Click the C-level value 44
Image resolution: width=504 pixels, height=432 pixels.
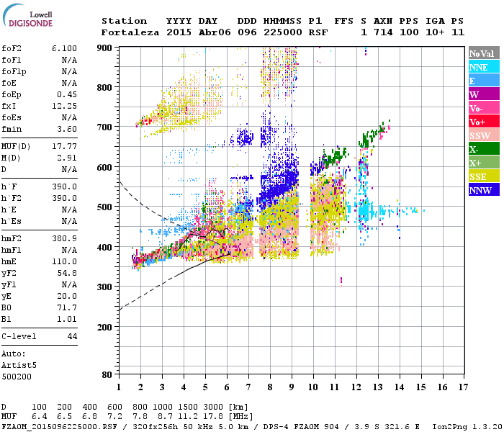point(72,336)
